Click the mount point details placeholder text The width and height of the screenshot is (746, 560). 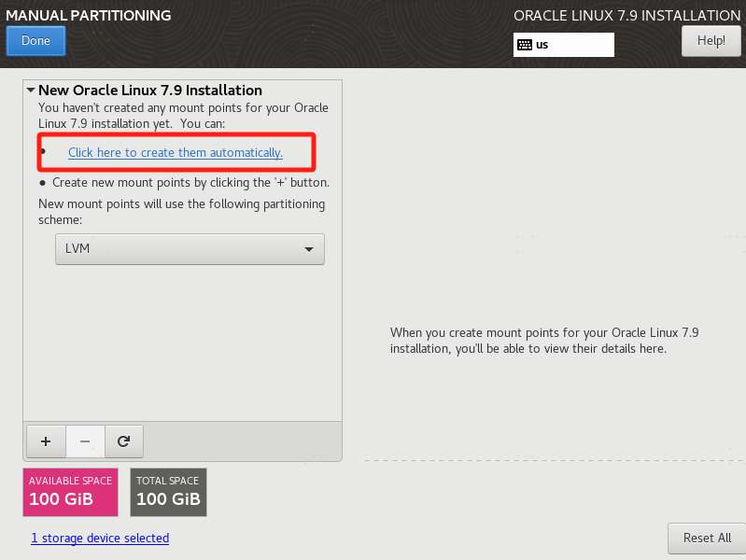pos(543,341)
